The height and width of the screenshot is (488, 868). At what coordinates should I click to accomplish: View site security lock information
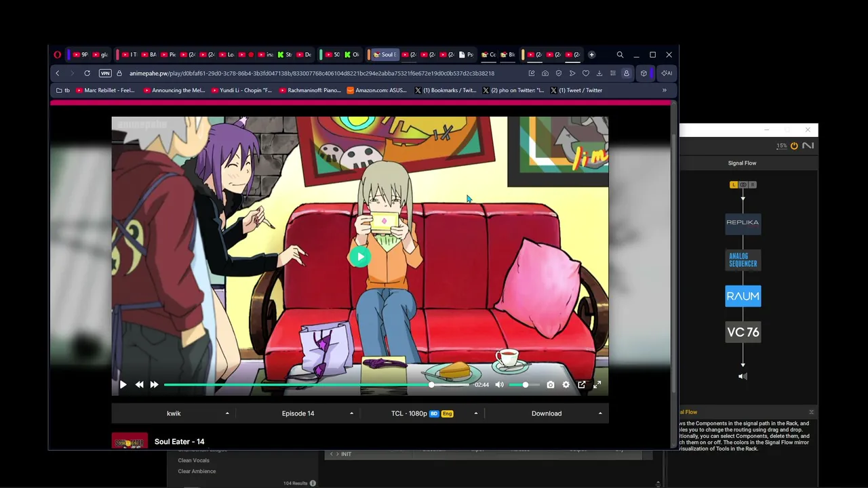click(x=119, y=73)
